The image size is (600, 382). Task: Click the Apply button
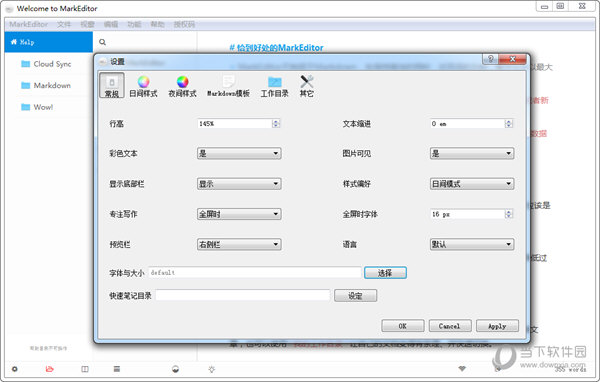point(497,326)
